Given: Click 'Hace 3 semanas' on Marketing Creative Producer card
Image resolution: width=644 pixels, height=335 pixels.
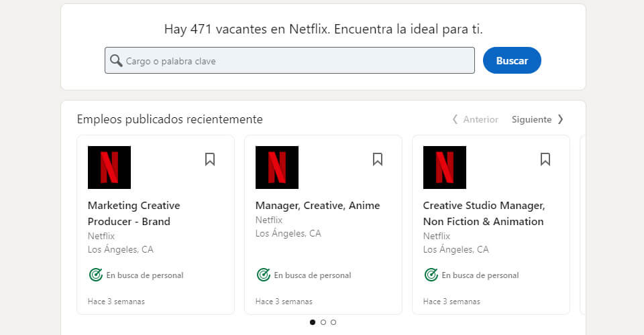Looking at the screenshot, I should pyautogui.click(x=116, y=301).
